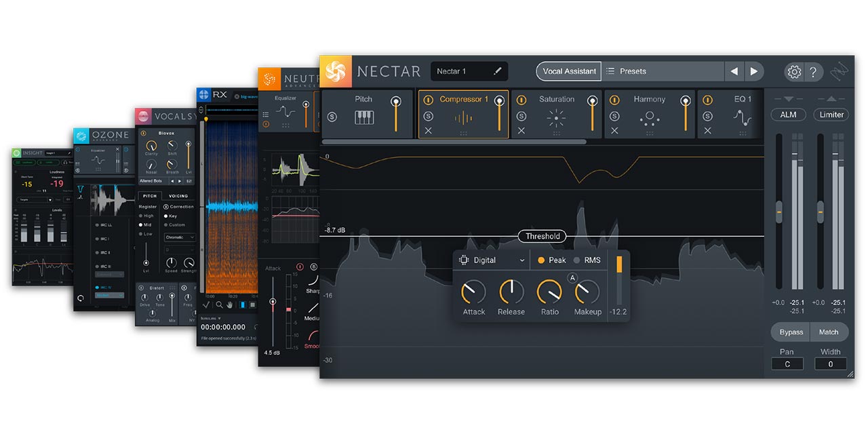The width and height of the screenshot is (868, 434).
Task: Remove Compressor 1 module with its X
Action: (x=428, y=130)
